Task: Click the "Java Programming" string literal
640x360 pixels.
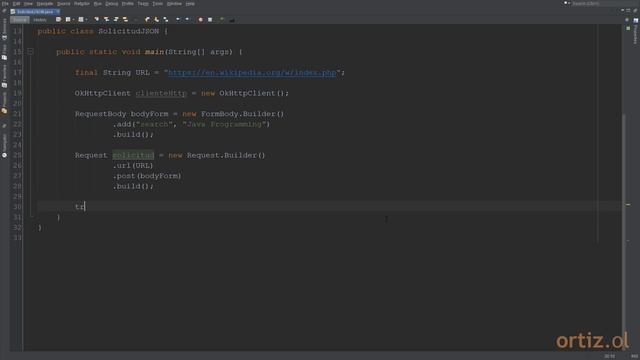Action: tap(224, 124)
